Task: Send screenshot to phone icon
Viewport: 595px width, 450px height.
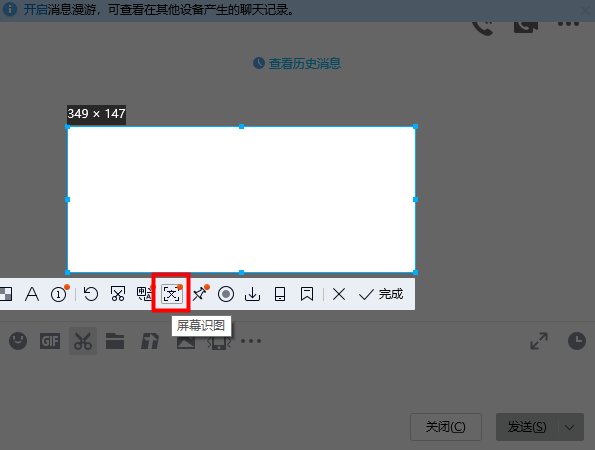Action: (280, 294)
